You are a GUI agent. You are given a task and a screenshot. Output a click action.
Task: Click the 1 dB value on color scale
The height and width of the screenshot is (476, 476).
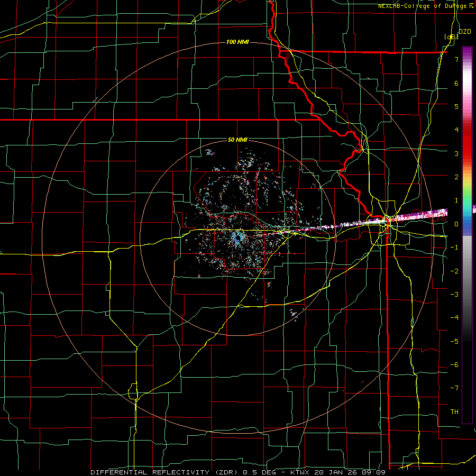tap(456, 200)
